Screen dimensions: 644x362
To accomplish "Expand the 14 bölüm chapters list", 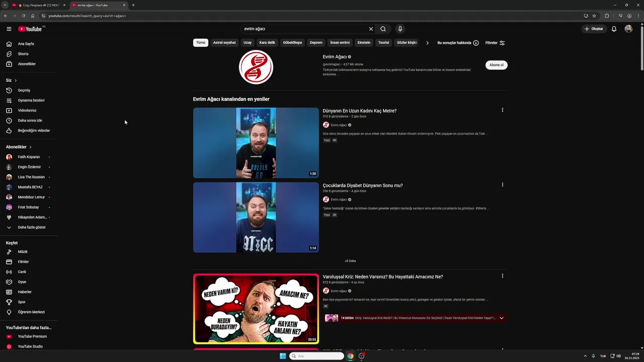I will point(502,318).
